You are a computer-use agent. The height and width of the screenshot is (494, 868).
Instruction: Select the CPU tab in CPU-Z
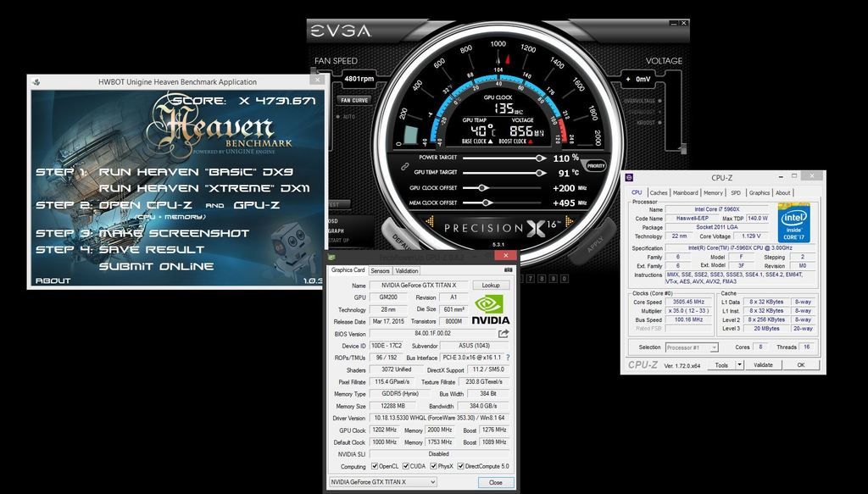coord(637,192)
